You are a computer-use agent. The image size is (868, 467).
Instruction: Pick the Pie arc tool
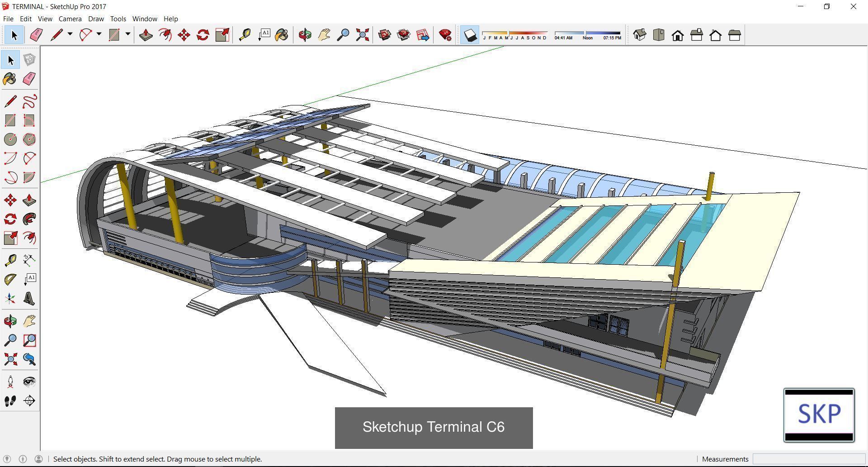tap(29, 177)
